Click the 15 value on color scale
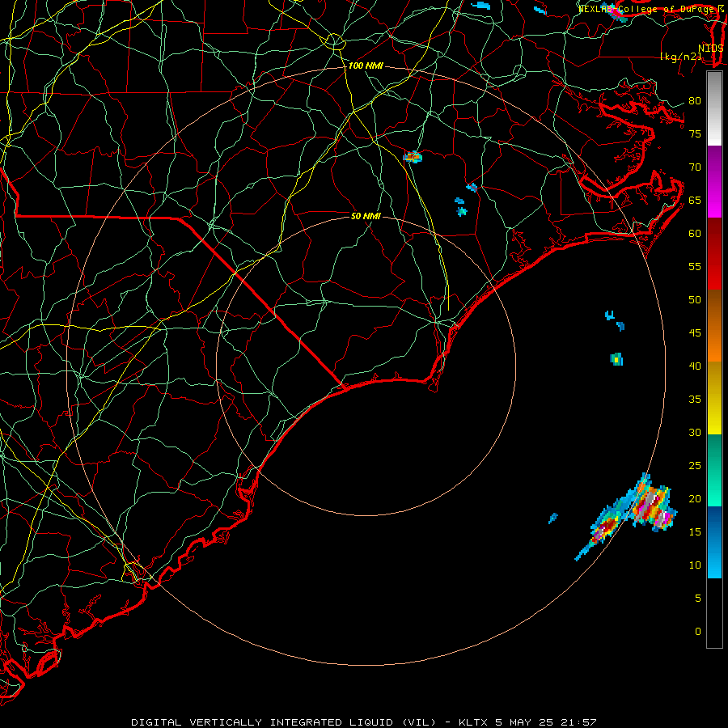728x728 pixels. coord(695,532)
